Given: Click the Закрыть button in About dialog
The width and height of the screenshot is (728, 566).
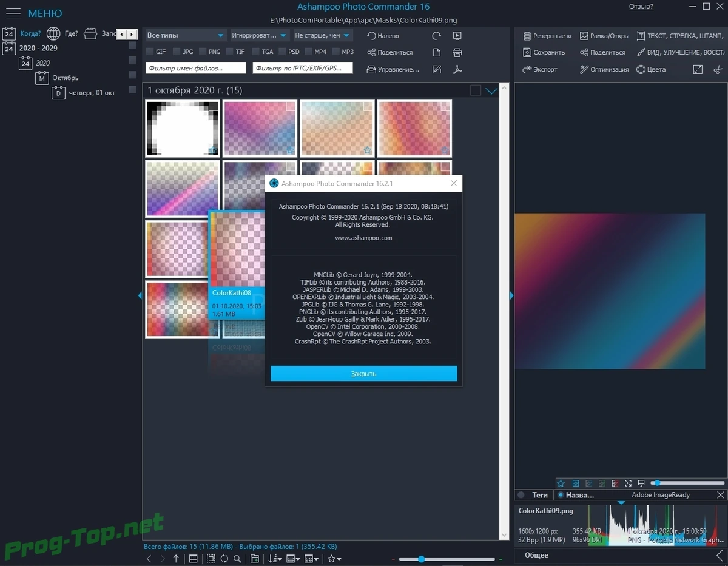Looking at the screenshot, I should 363,374.
